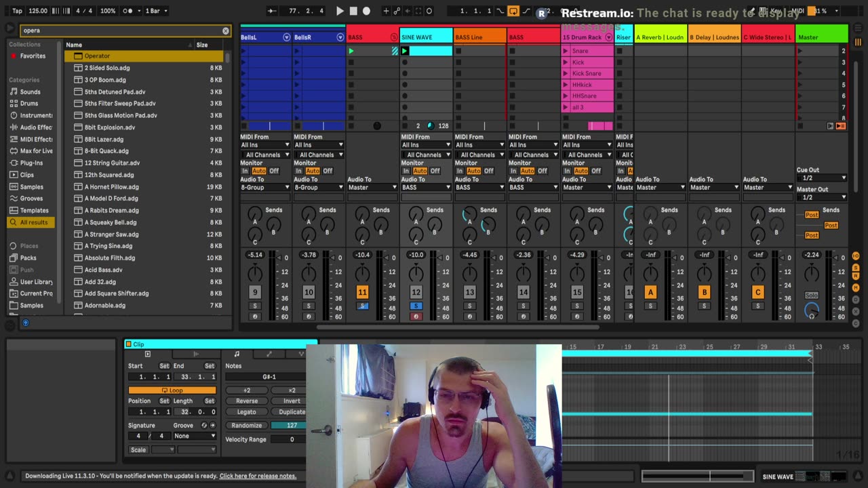The height and width of the screenshot is (488, 868).
Task: Arm the Arrangement Record button
Action: point(367,11)
